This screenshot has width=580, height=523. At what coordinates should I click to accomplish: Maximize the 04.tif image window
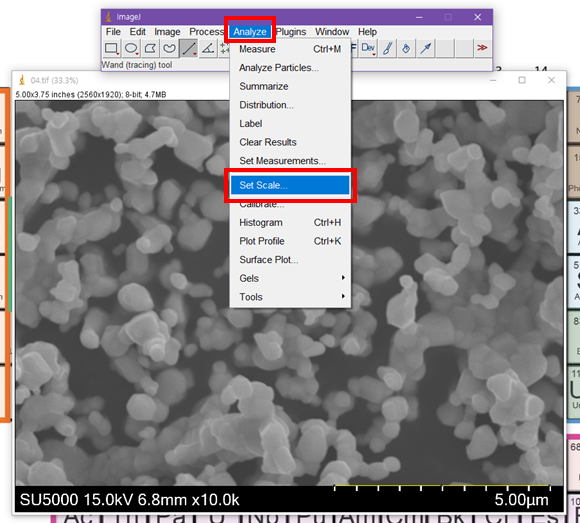[x=522, y=80]
